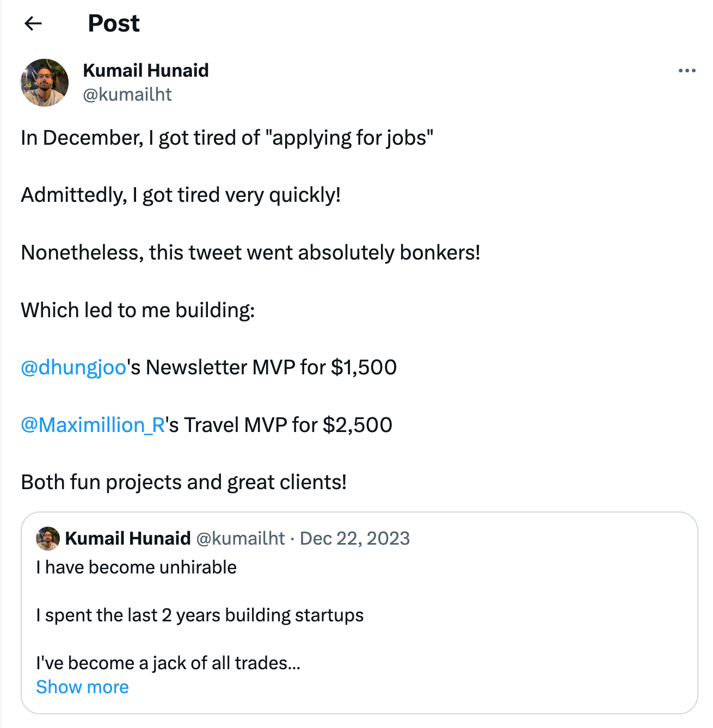Click the "I have become unhirable" line
The image size is (713, 728).
pyautogui.click(x=136, y=567)
